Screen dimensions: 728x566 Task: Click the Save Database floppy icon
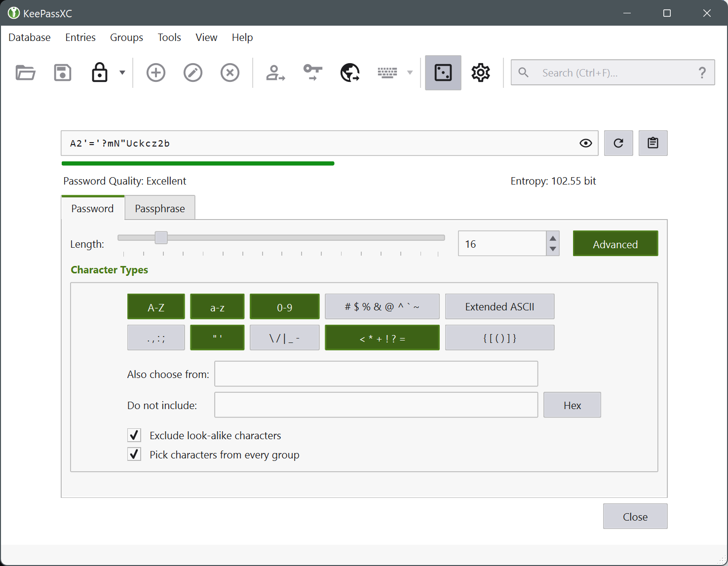[x=63, y=73]
